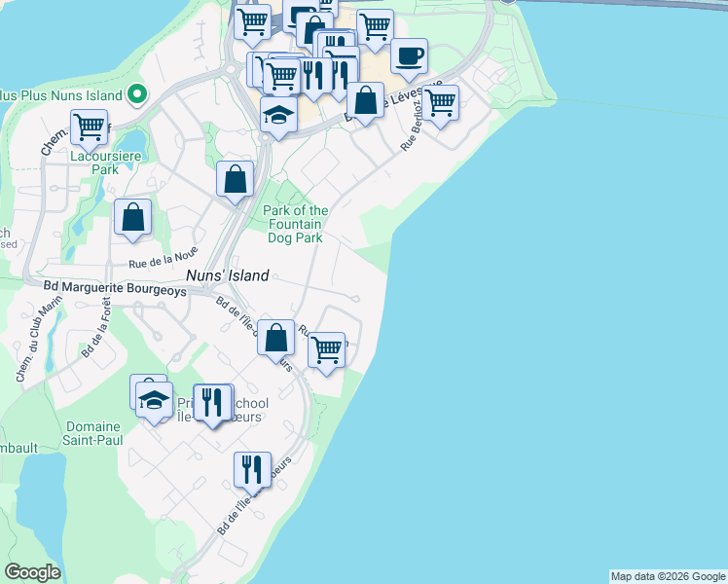This screenshot has height=584, width=728.
Task: Select the Domaine Saint-Paul park label
Action: pos(92,433)
